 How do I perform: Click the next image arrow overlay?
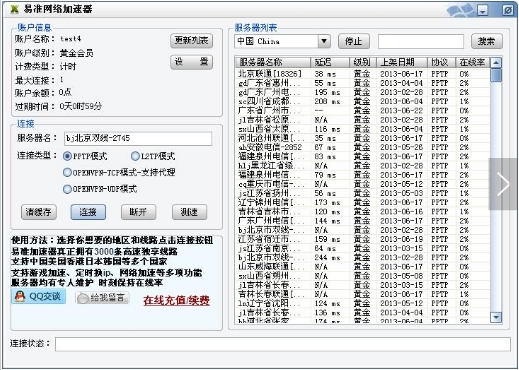pos(503,184)
